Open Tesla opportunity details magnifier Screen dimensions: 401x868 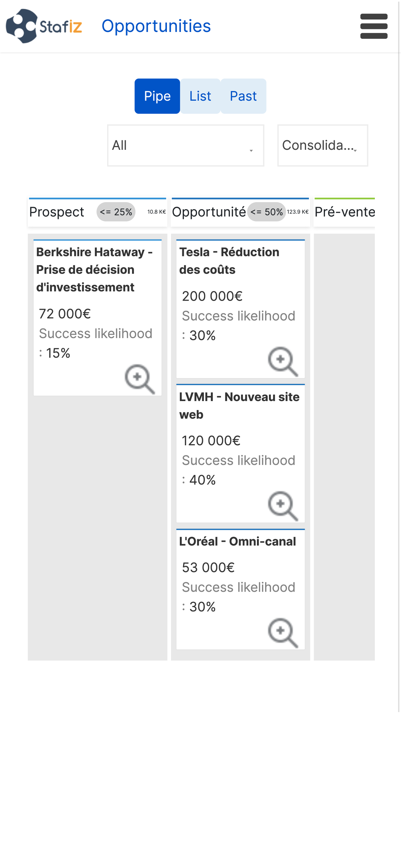[x=283, y=362]
